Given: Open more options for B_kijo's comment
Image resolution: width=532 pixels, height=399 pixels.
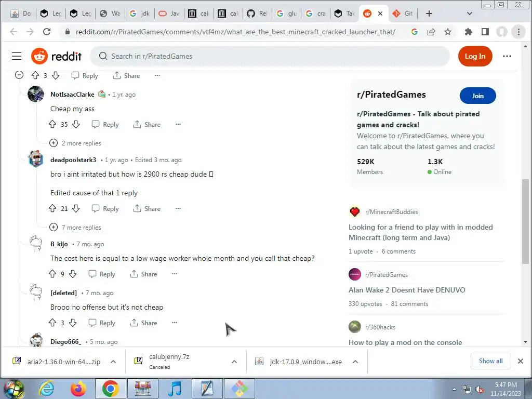Looking at the screenshot, I should click(x=175, y=274).
